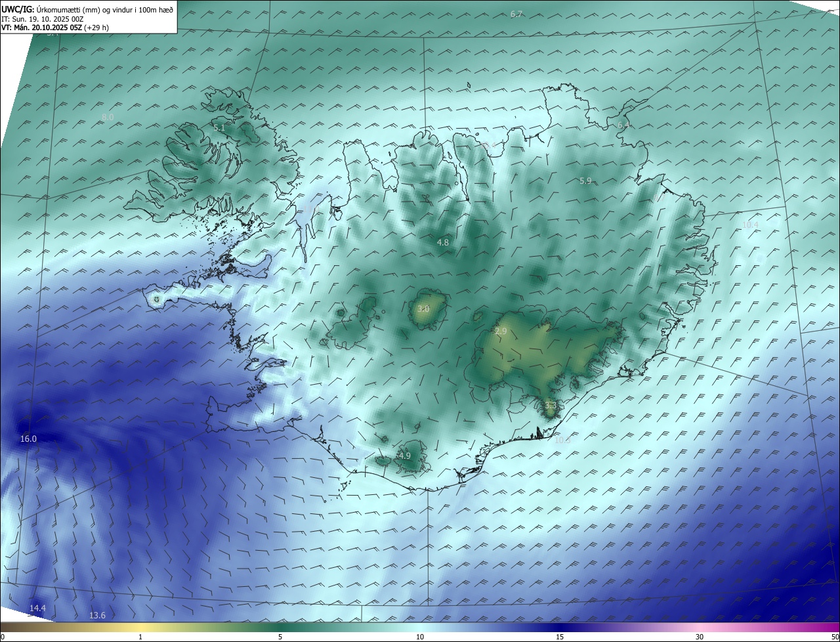Click the 2.9 value label on Vatnajökull

click(501, 332)
